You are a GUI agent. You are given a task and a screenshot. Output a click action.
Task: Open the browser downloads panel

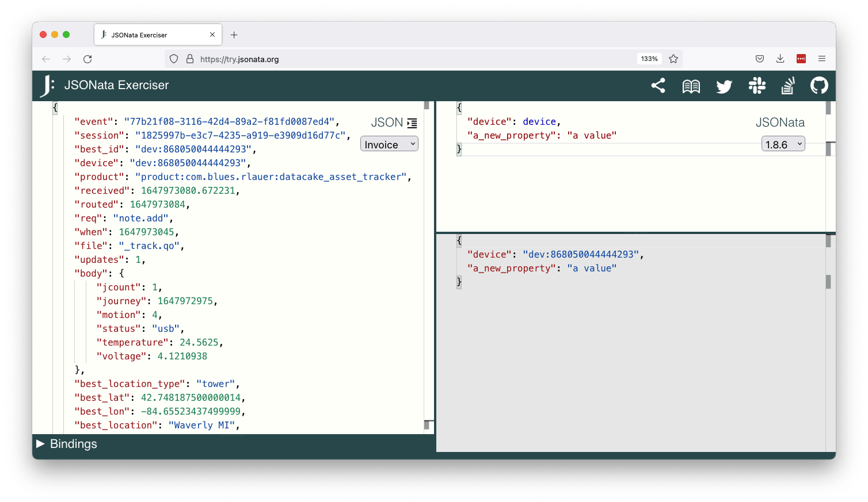pos(781,59)
